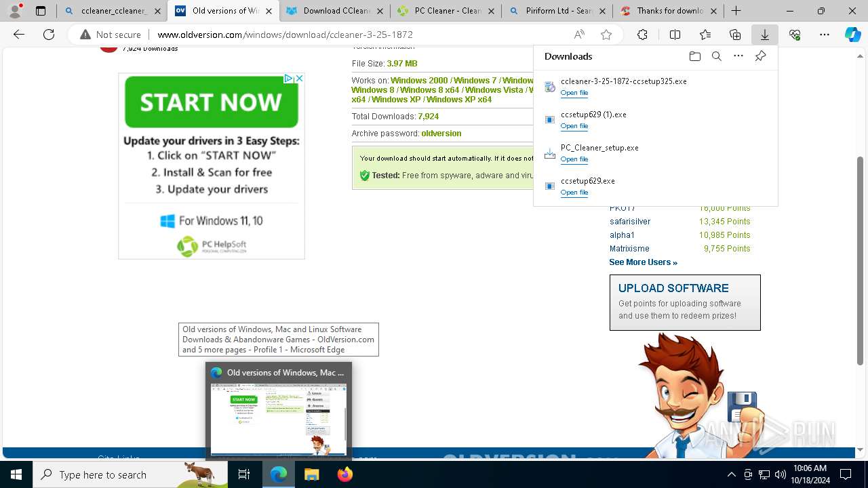Refresh the page with the reload icon

(49, 35)
